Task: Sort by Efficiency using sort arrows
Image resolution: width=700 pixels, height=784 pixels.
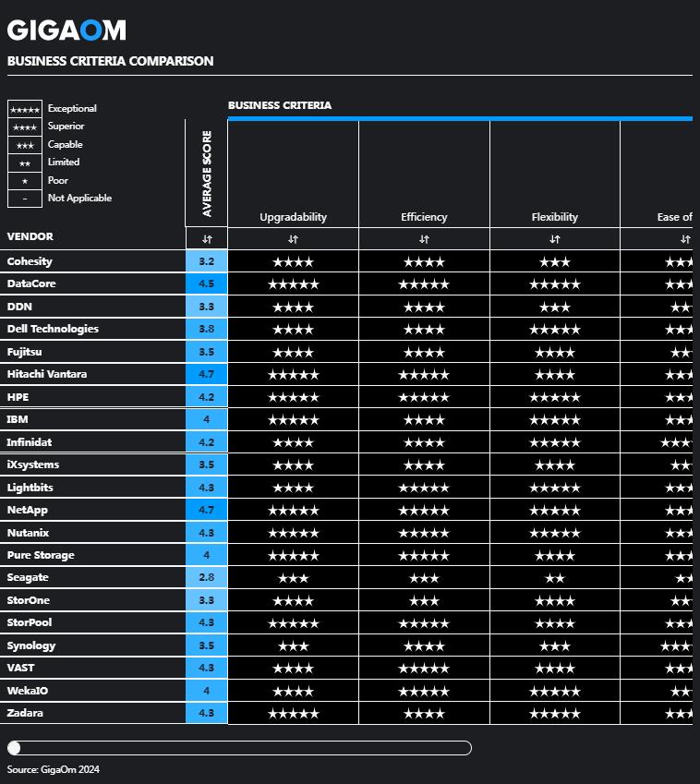Action: tap(424, 239)
